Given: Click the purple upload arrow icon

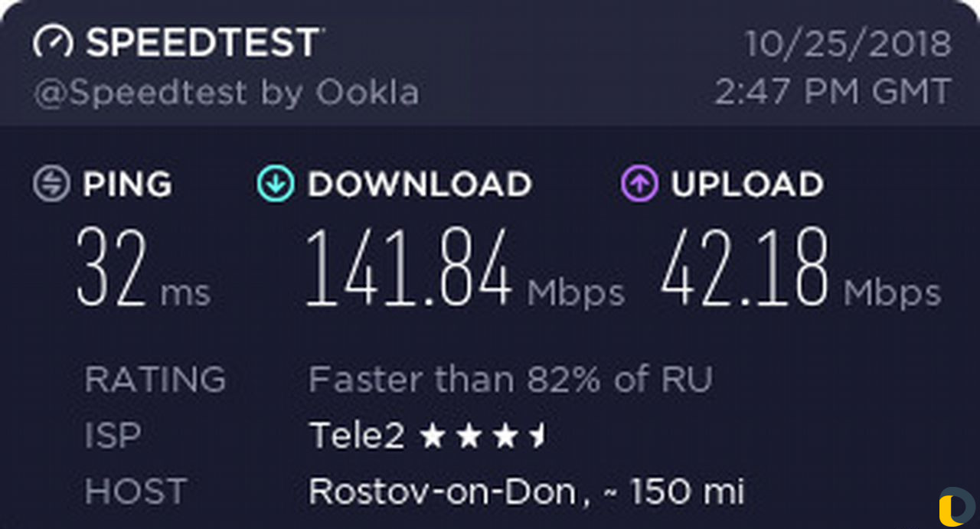Looking at the screenshot, I should tap(639, 184).
